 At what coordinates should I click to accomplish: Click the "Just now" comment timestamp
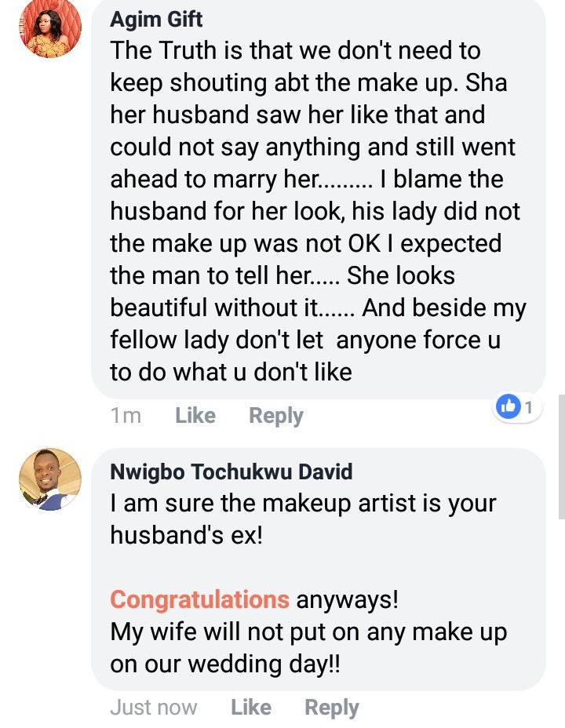pyautogui.click(x=154, y=708)
